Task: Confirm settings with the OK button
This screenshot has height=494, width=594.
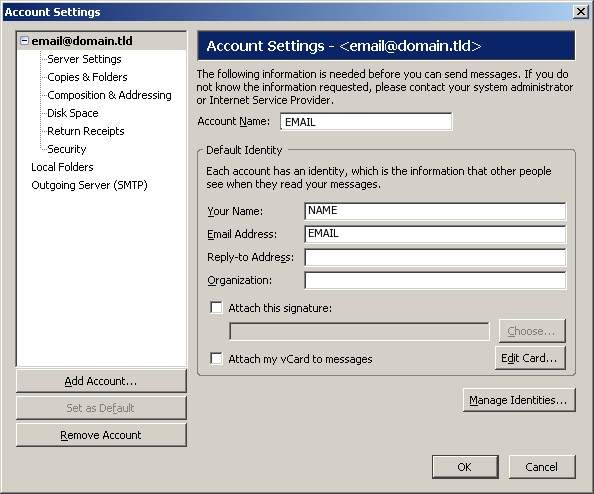Action: point(465,467)
